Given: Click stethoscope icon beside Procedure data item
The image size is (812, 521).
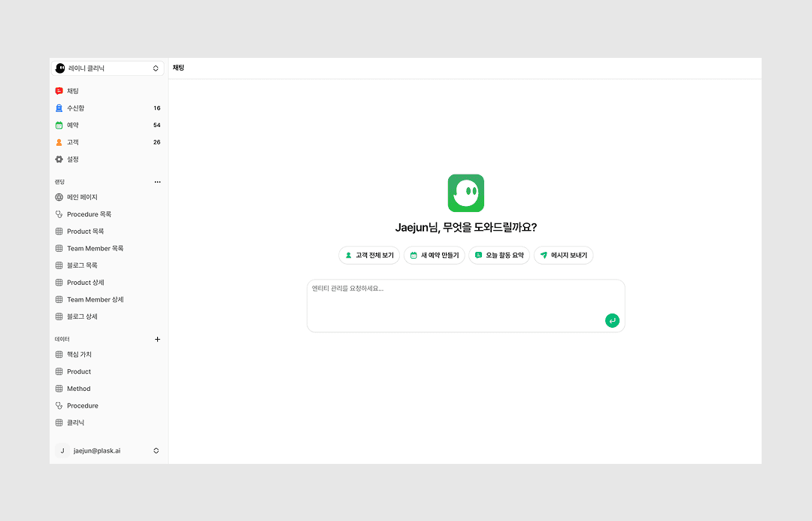Looking at the screenshot, I should point(59,406).
